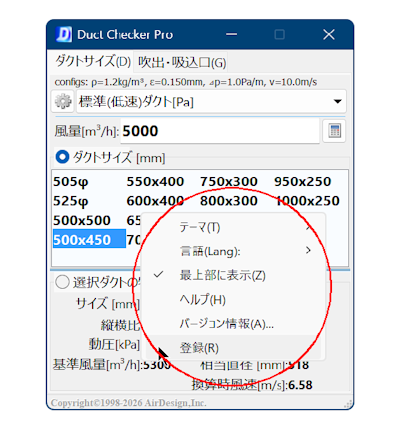Click the 風量 input field showing 5000
Screen dimensions: 396x428
pos(220,131)
